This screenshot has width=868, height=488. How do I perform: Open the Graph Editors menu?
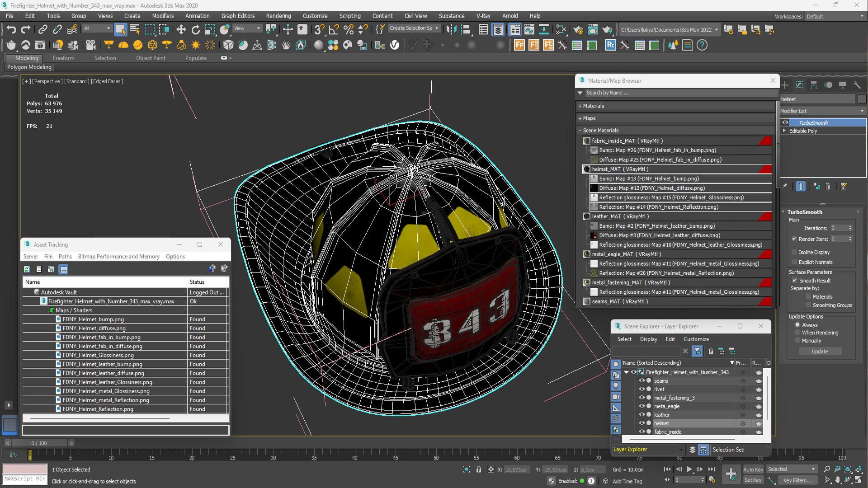click(x=238, y=16)
